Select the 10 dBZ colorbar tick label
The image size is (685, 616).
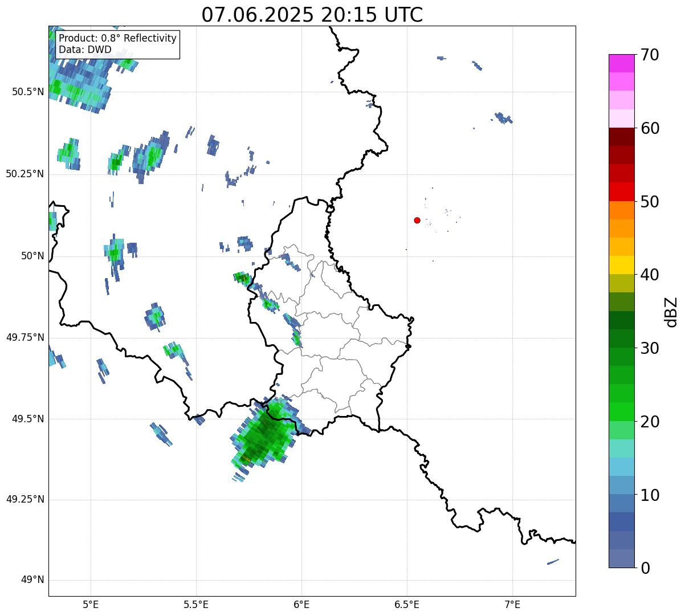click(649, 495)
